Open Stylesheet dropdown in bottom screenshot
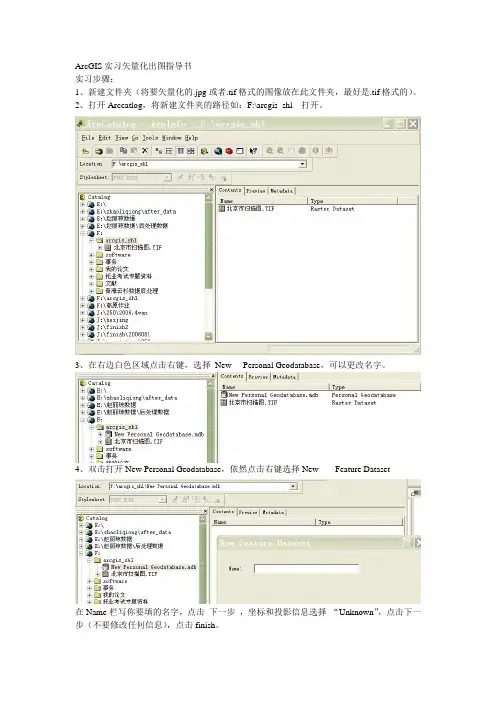The width and height of the screenshot is (496, 702). point(162,499)
